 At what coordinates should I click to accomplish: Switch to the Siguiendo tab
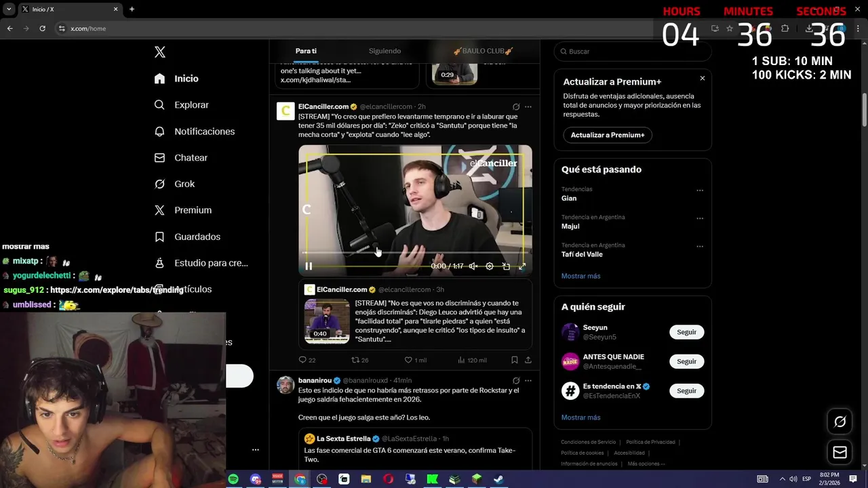[x=384, y=51]
